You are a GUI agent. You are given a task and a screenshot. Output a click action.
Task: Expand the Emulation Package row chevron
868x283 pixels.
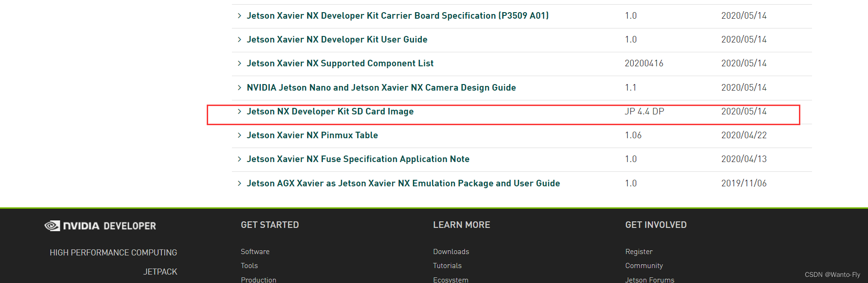[x=239, y=184]
